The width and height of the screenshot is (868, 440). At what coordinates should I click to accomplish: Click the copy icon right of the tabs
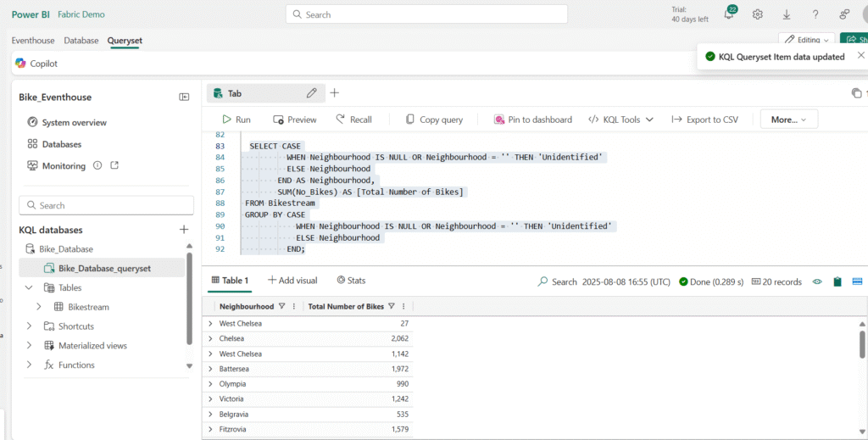pos(856,93)
